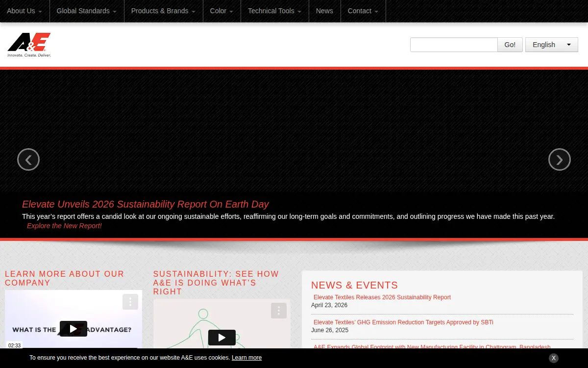Play the A&E Advantage company video
Image resolution: width=588 pixels, height=368 pixels.
(73, 329)
